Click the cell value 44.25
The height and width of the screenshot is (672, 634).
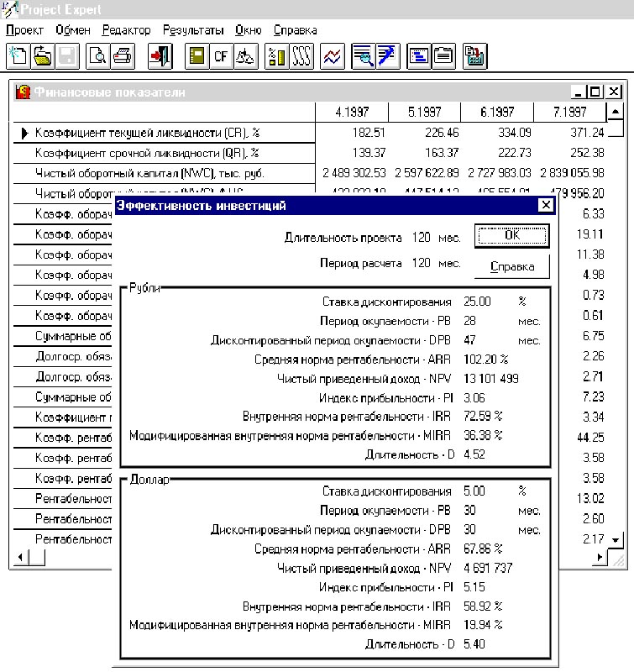point(590,438)
